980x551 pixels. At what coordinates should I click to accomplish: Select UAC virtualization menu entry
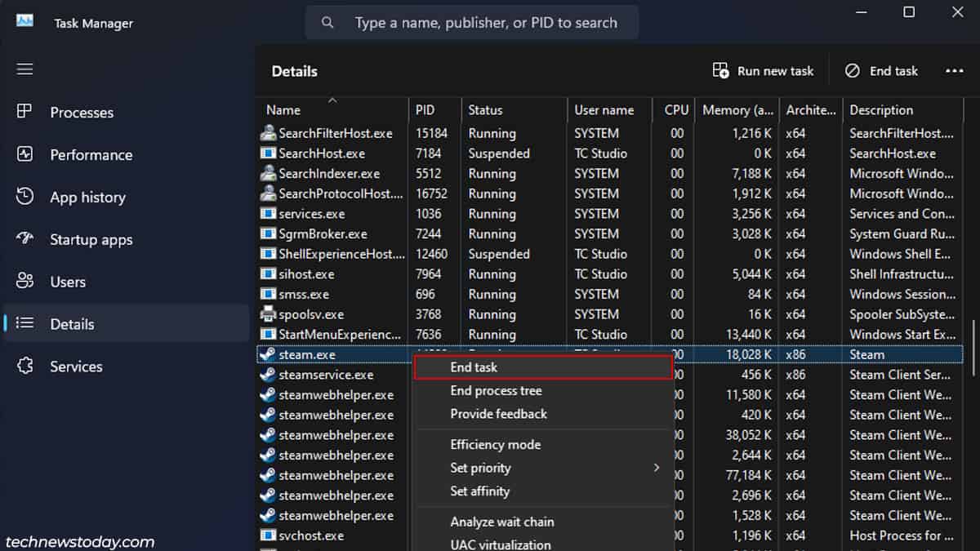tap(543, 544)
